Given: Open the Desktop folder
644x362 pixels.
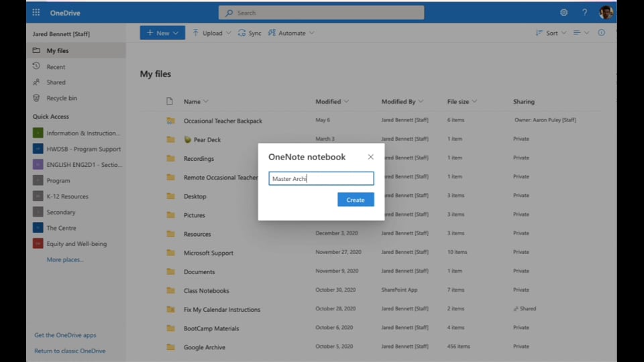Looking at the screenshot, I should click(x=195, y=196).
